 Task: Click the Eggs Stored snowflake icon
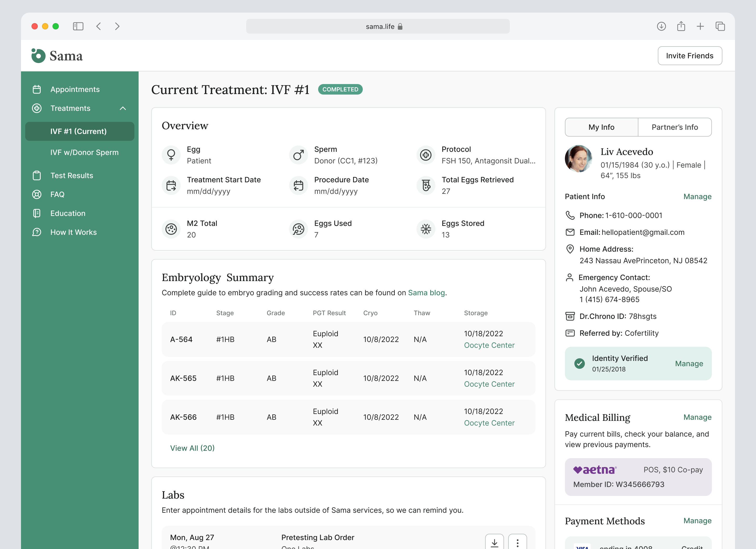click(426, 229)
